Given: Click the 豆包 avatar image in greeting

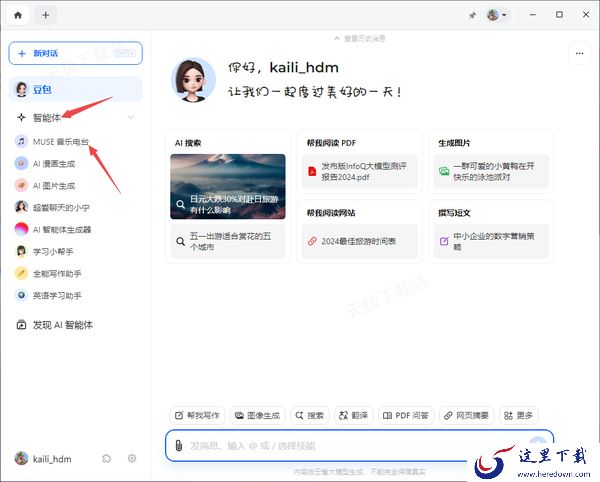Looking at the screenshot, I should 193,80.
